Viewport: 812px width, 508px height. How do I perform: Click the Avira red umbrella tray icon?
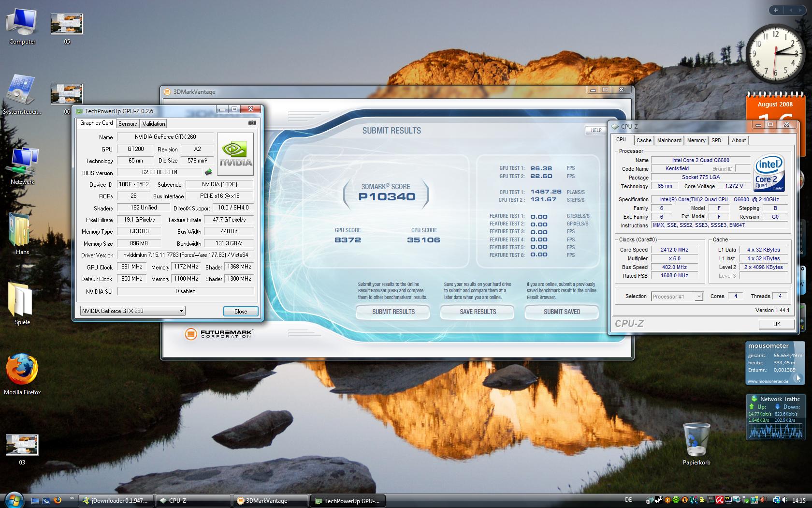719,500
